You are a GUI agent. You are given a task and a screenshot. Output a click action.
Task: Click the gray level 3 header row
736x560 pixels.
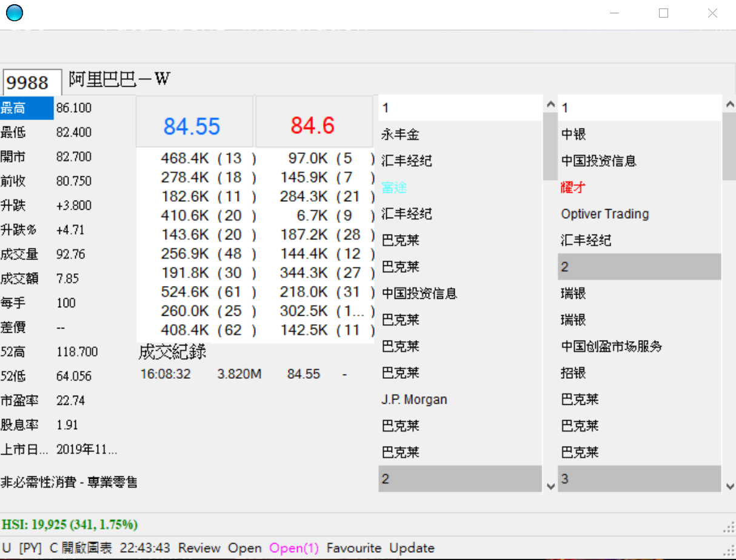click(640, 479)
